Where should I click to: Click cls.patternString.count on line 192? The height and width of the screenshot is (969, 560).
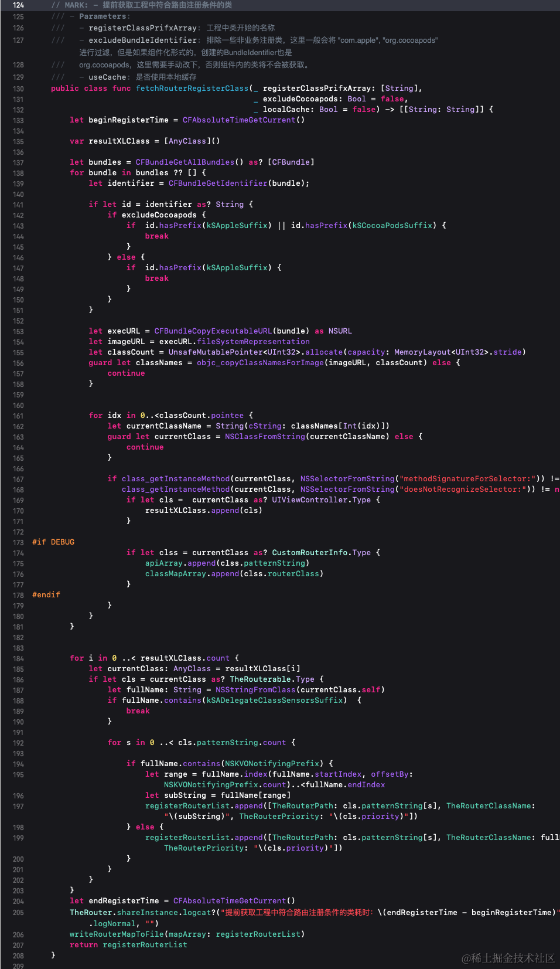coord(232,743)
